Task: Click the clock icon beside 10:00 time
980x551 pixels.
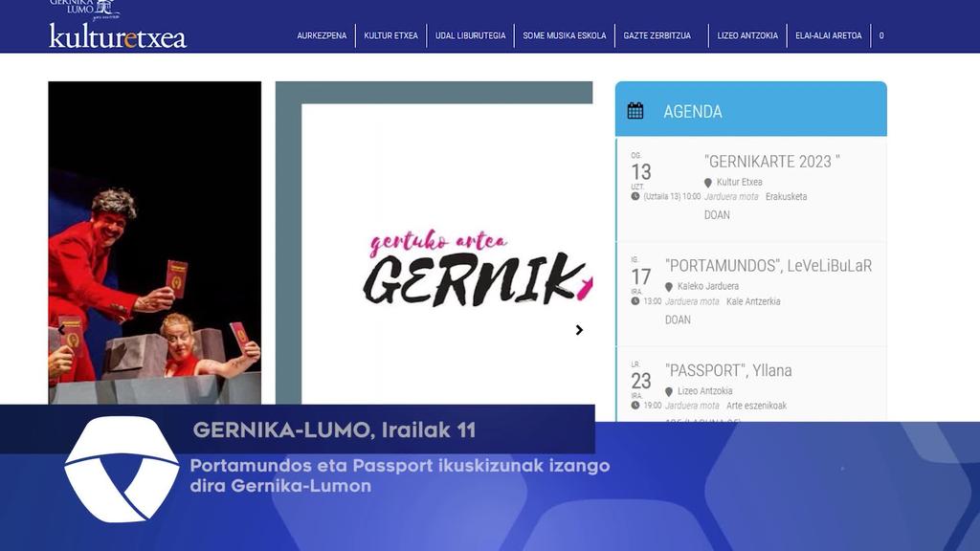Action: click(635, 196)
